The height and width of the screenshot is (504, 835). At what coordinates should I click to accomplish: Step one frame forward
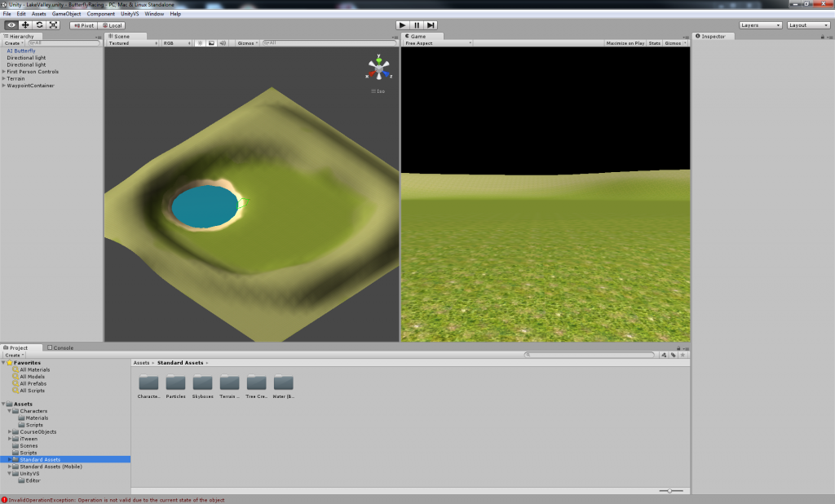click(x=431, y=25)
